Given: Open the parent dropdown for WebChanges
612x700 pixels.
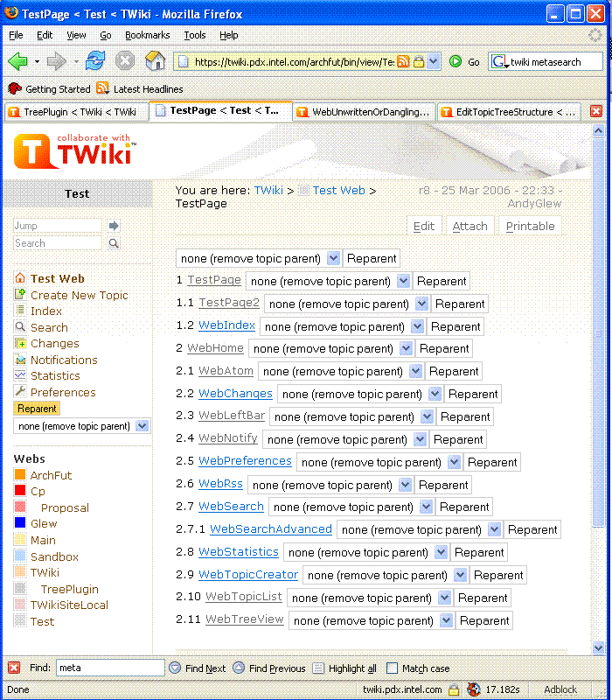Looking at the screenshot, I should click(x=435, y=395).
